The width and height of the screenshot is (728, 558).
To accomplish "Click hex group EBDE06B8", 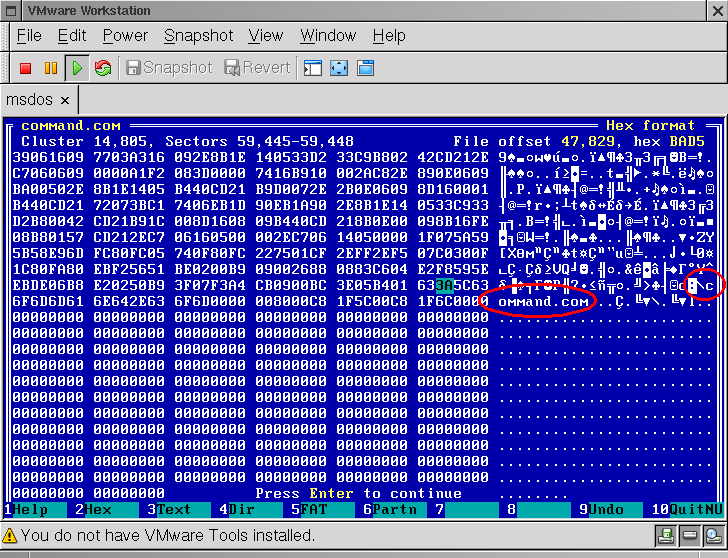I will pyautogui.click(x=48, y=285).
